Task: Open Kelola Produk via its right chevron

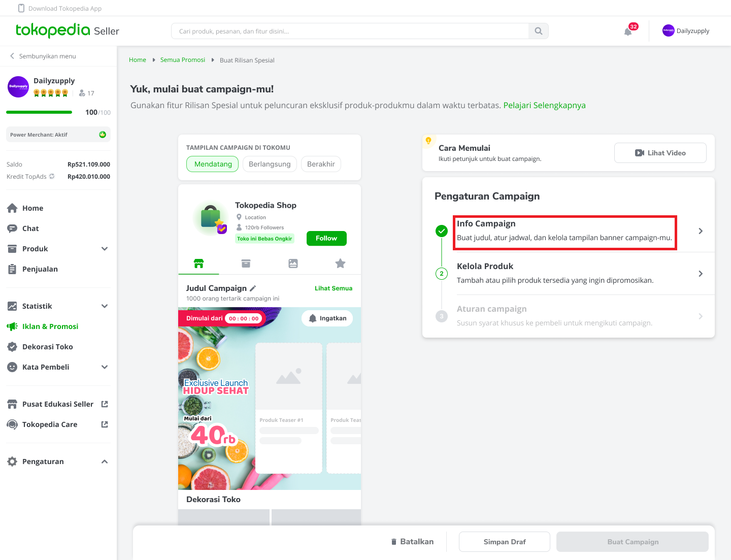Action: point(701,274)
